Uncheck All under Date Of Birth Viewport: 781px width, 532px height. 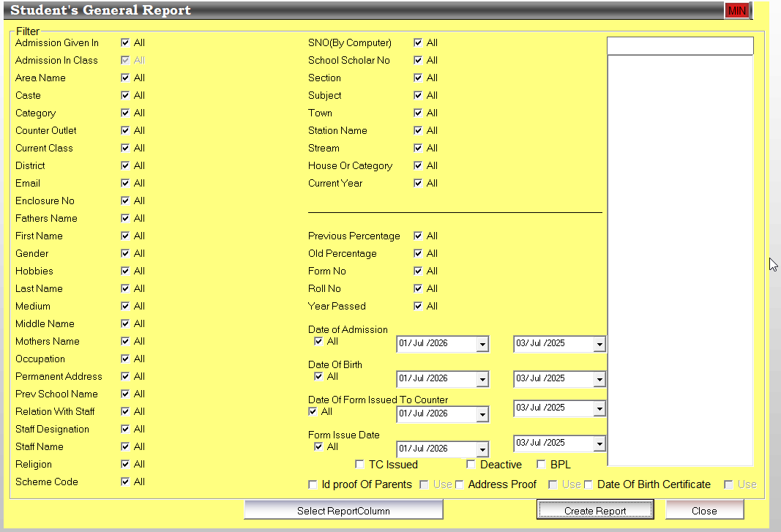(x=318, y=377)
